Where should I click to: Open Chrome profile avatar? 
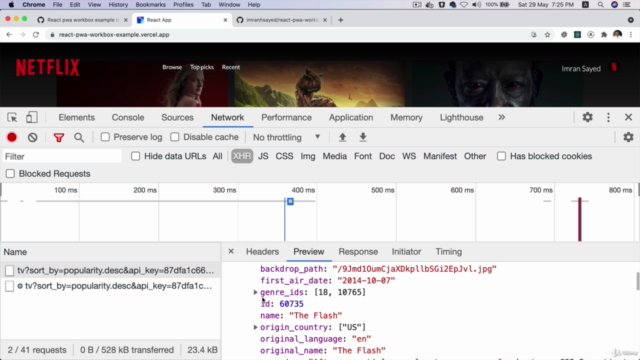coord(617,35)
